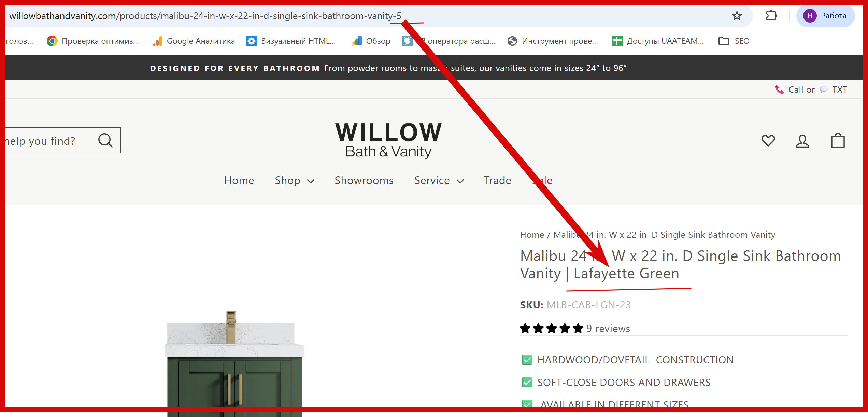The height and width of the screenshot is (417, 868).
Task: Click the Call phone icon link
Action: (780, 89)
